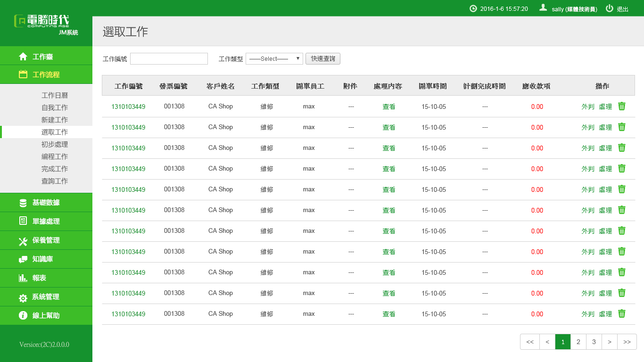644x362 pixels.
Task: Go to page 2 in pagination
Action: (x=578, y=342)
